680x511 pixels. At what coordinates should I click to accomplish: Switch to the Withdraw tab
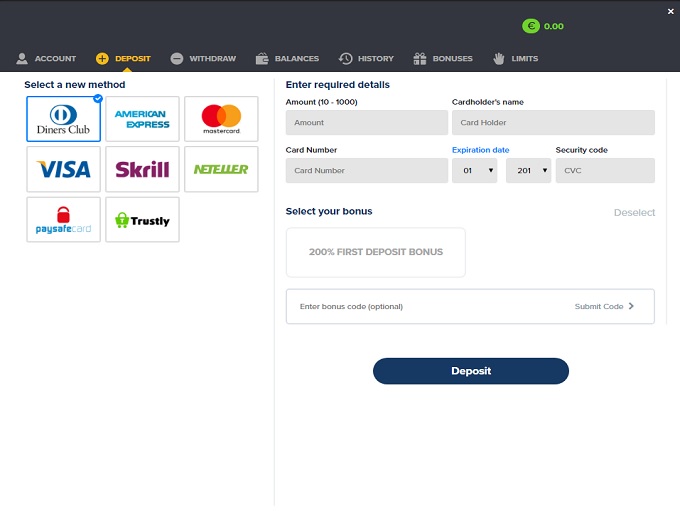[203, 59]
